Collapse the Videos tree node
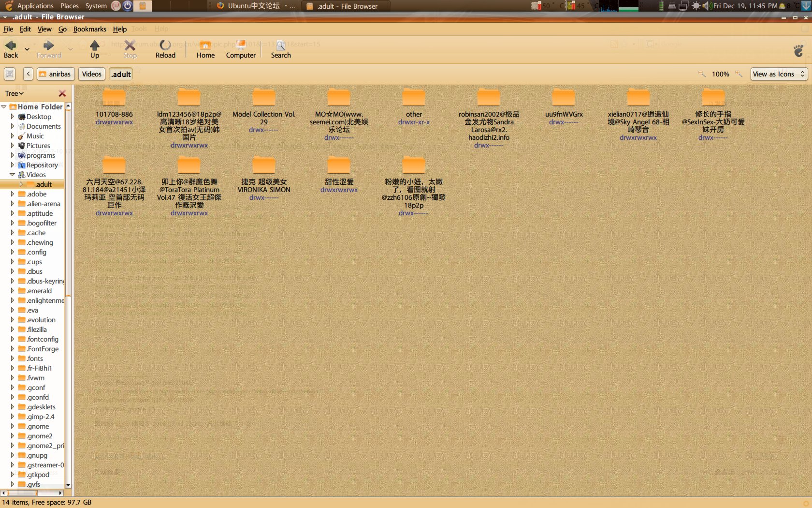Viewport: 812px width, 508px height. pos(13,174)
